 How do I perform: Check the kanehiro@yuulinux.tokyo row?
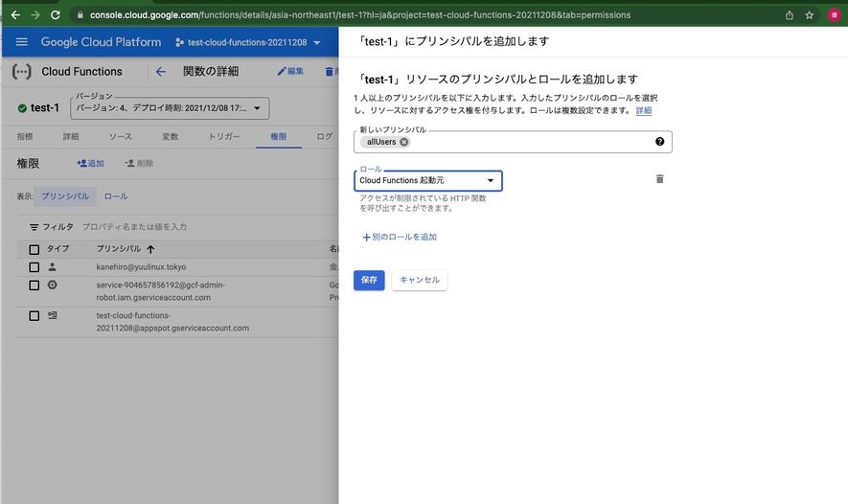click(x=34, y=267)
